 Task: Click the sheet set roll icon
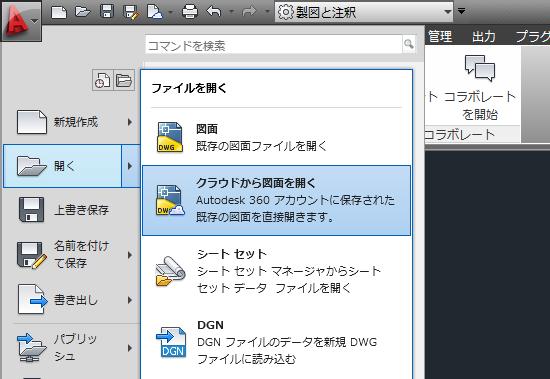pos(170,271)
